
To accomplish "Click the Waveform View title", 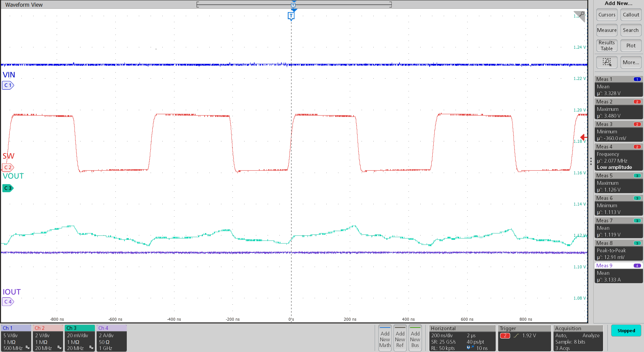I will click(x=24, y=5).
